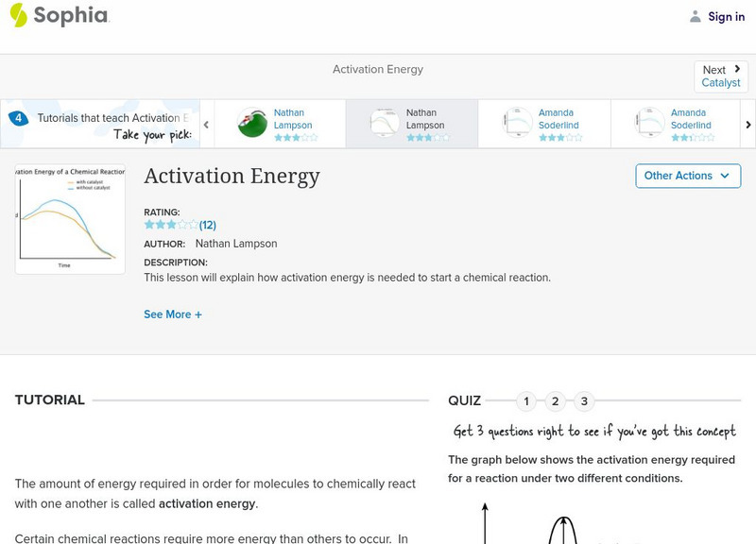Screen dimensions: 756x544
Task: Select quiz step 2 circle
Action: (556, 401)
